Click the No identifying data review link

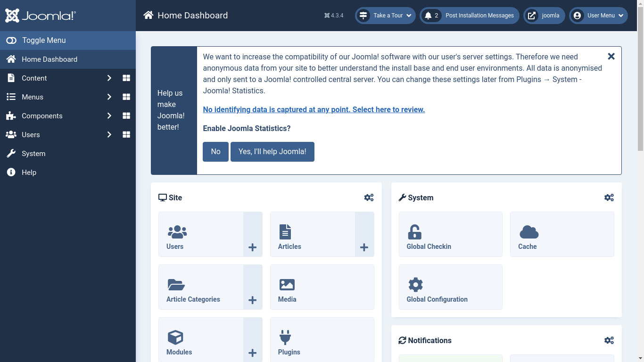point(314,110)
